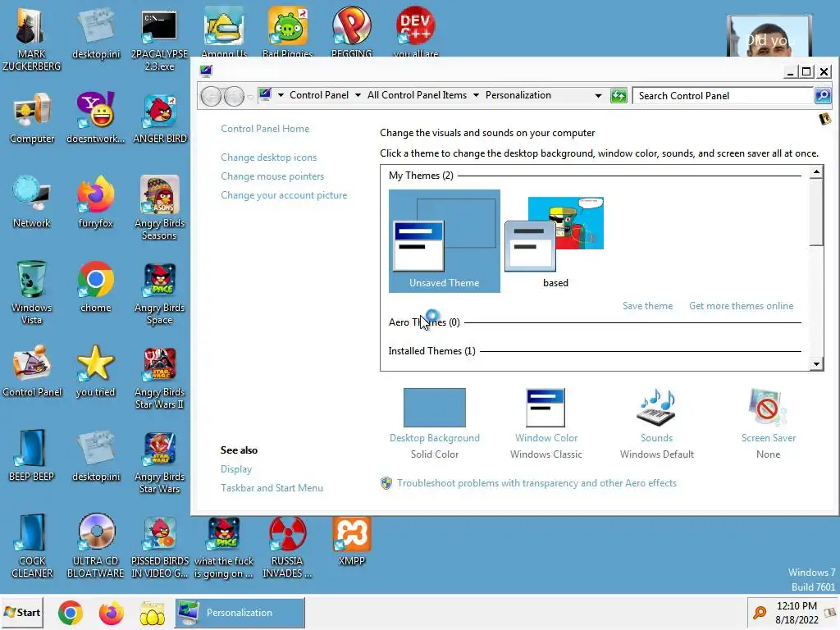Open recent pages dropdown beside forward button
Image resolution: width=840 pixels, height=630 pixels.
click(x=250, y=97)
